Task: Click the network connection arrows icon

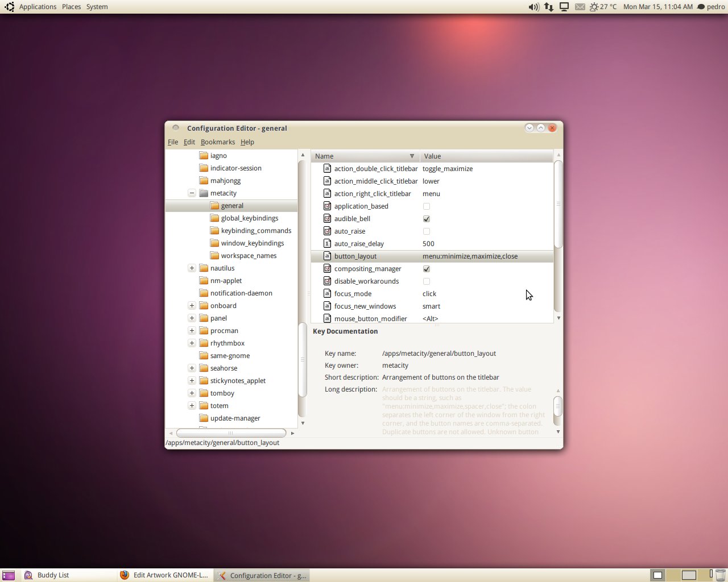Action: point(549,7)
